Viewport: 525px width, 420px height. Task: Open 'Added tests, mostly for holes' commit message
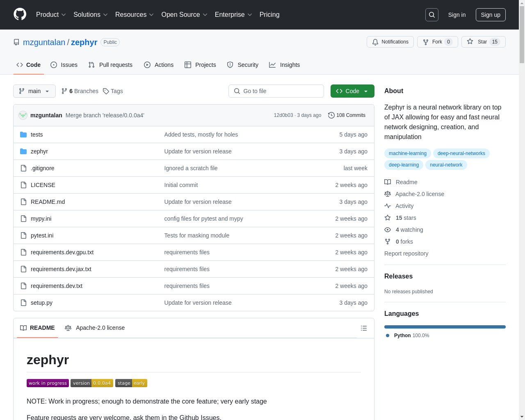coord(201,135)
